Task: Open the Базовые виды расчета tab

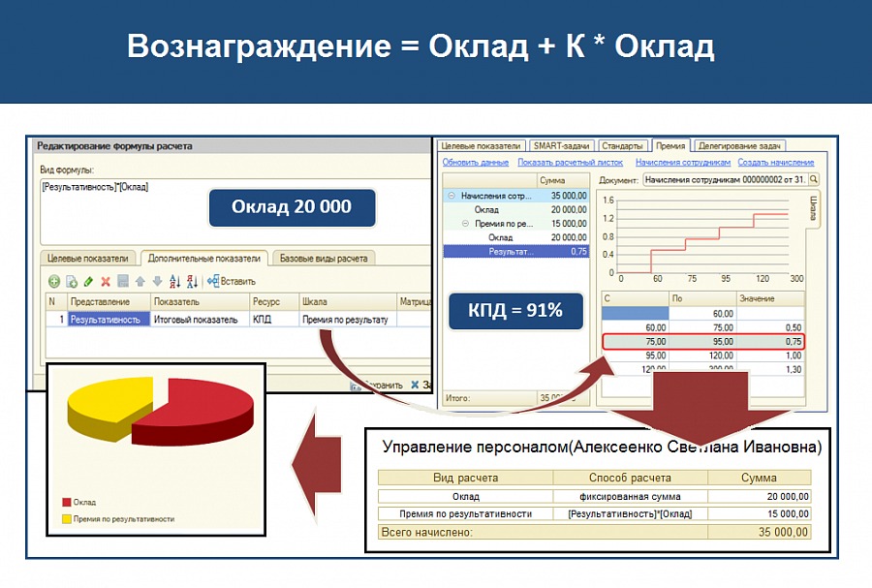Action: 324,259
